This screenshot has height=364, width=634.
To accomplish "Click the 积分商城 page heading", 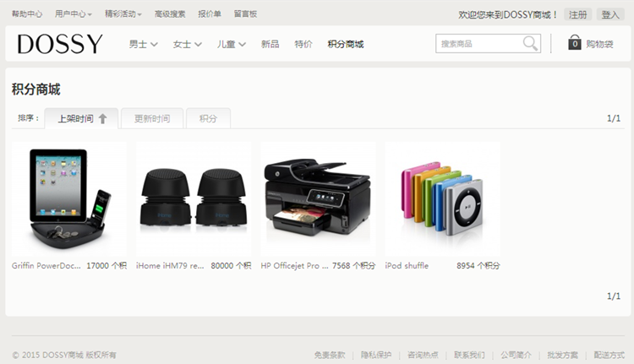I will click(x=36, y=90).
